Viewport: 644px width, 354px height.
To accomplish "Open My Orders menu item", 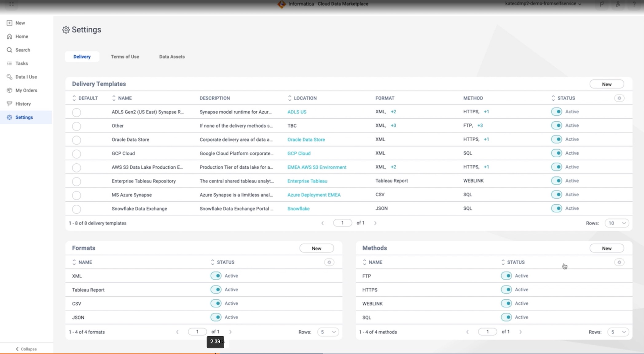I will pos(26,91).
